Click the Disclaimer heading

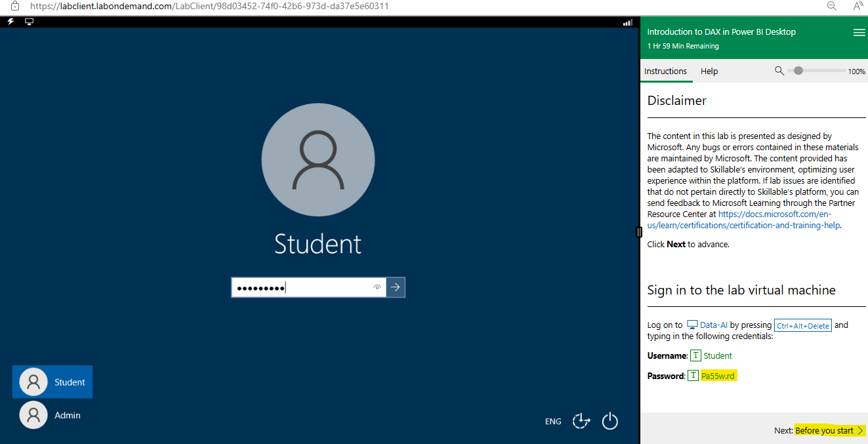(x=677, y=100)
